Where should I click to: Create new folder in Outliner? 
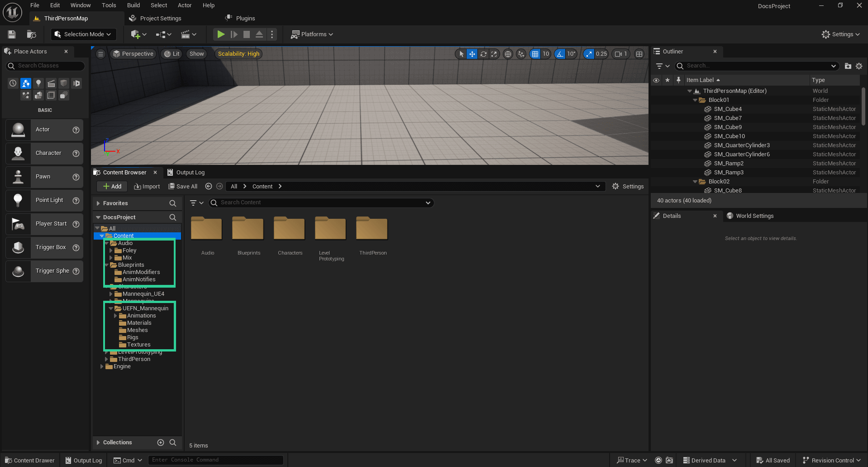848,66
